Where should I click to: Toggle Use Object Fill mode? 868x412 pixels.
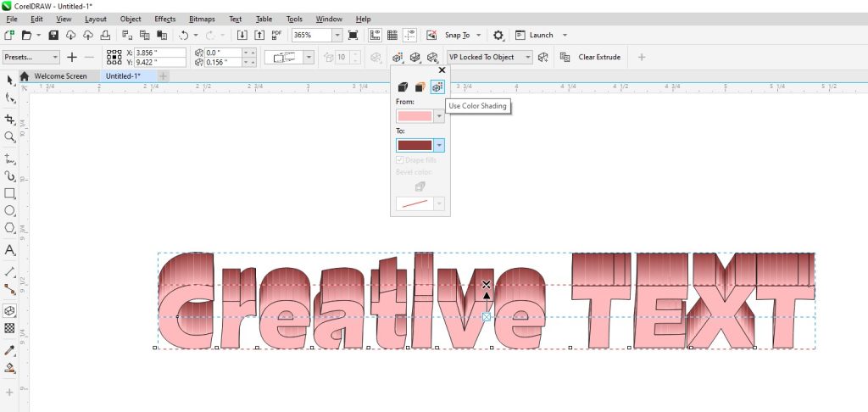[x=403, y=86]
